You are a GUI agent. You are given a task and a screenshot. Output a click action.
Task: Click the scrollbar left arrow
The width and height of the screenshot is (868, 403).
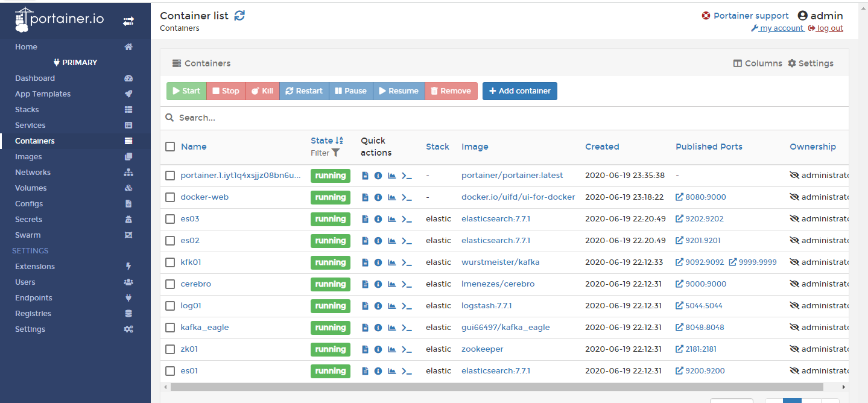[x=165, y=387]
